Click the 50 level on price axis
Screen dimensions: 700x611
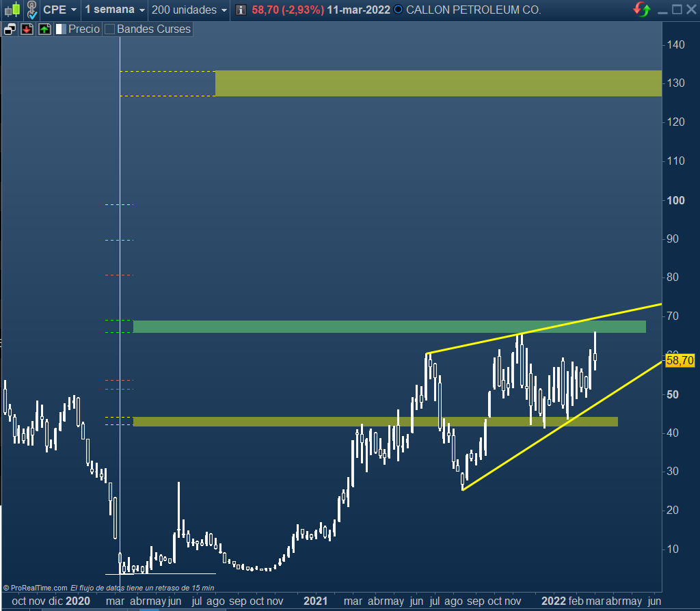673,394
